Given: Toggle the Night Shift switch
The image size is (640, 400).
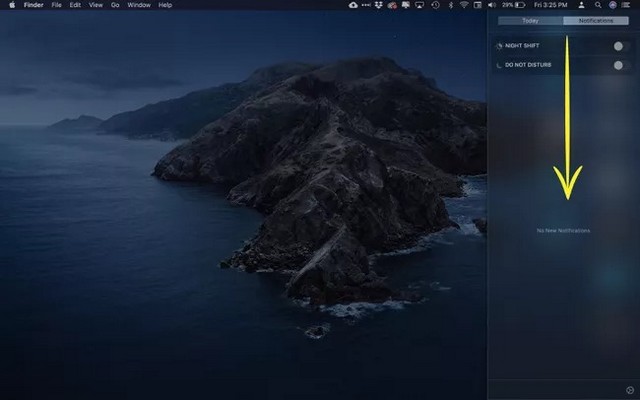Looking at the screenshot, I should pos(622,46).
